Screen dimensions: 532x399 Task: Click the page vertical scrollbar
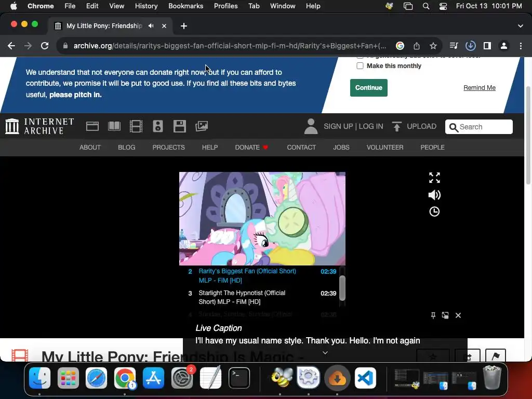pyautogui.click(x=528, y=136)
